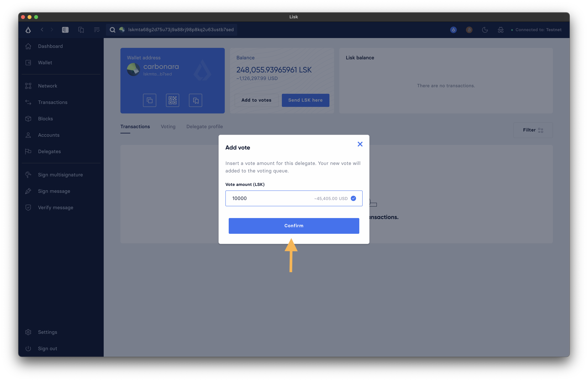Show the QR code icon on wallet card
The height and width of the screenshot is (381, 588).
click(x=172, y=100)
